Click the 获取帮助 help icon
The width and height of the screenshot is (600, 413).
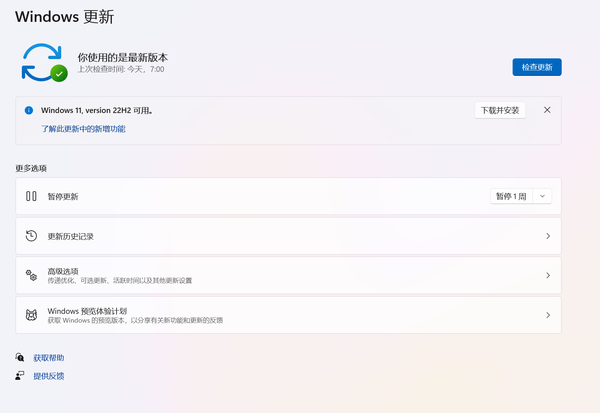(20, 357)
